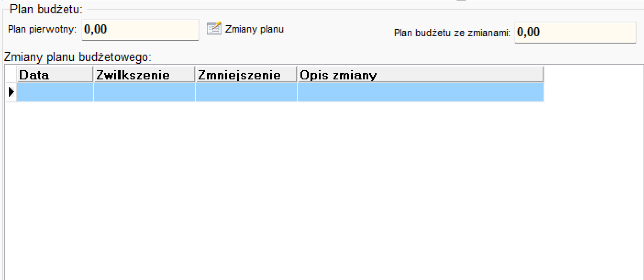Select the Zwilkszenie cell in highlighted row
This screenshot has width=644, height=280.
144,92
